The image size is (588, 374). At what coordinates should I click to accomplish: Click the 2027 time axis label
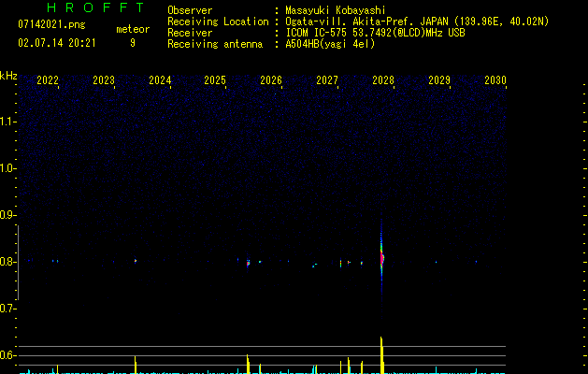327,80
